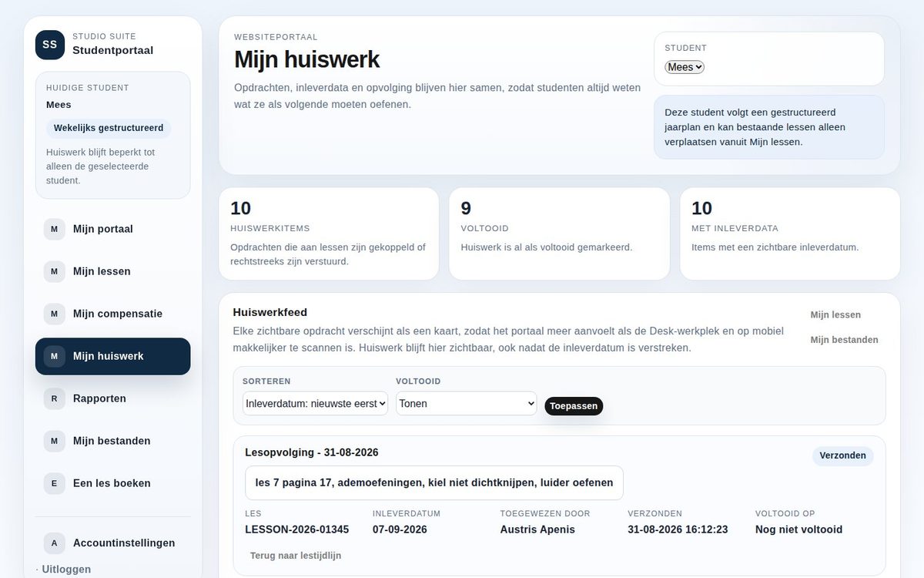Image resolution: width=924 pixels, height=578 pixels.
Task: Click the Met inleverdata stat card
Action: [x=790, y=234]
